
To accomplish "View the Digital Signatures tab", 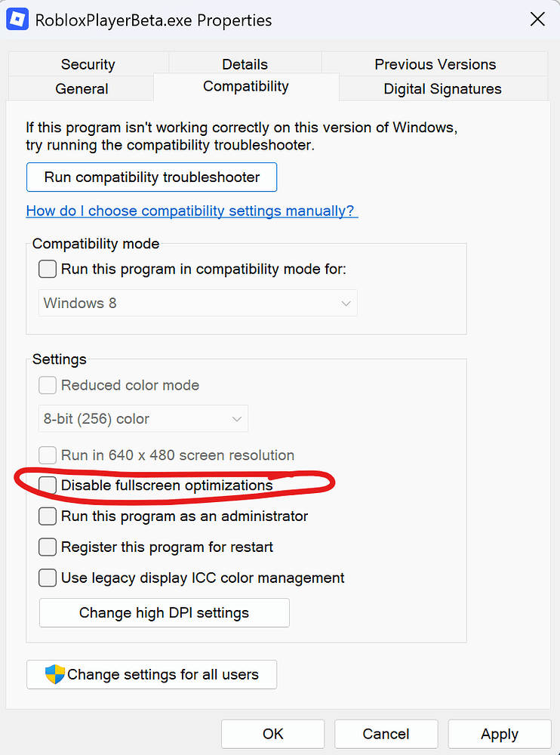I will [442, 88].
